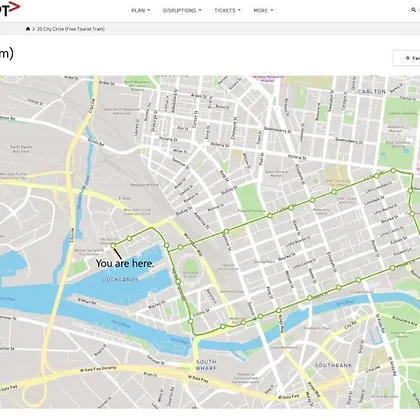Expand the Tickets dropdown menu
420x420 pixels.
(227, 10)
